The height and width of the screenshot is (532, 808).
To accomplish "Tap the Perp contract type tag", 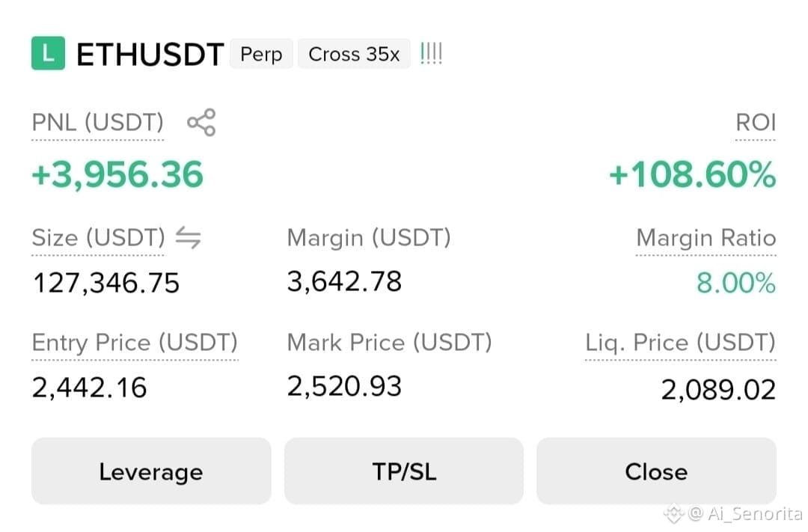I will 261,54.
